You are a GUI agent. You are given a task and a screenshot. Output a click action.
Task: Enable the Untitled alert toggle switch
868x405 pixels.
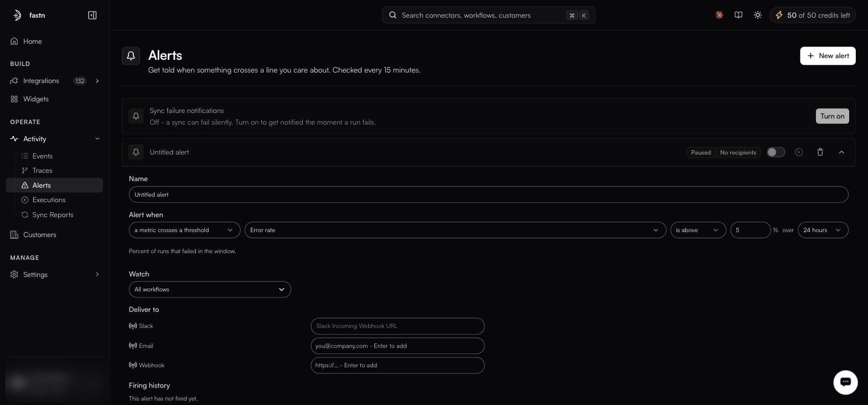pyautogui.click(x=776, y=152)
